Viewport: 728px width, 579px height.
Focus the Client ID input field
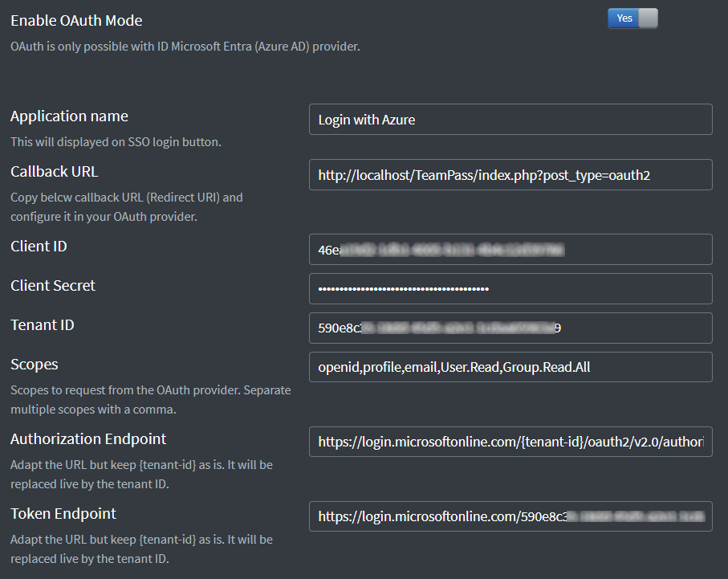[x=510, y=250]
